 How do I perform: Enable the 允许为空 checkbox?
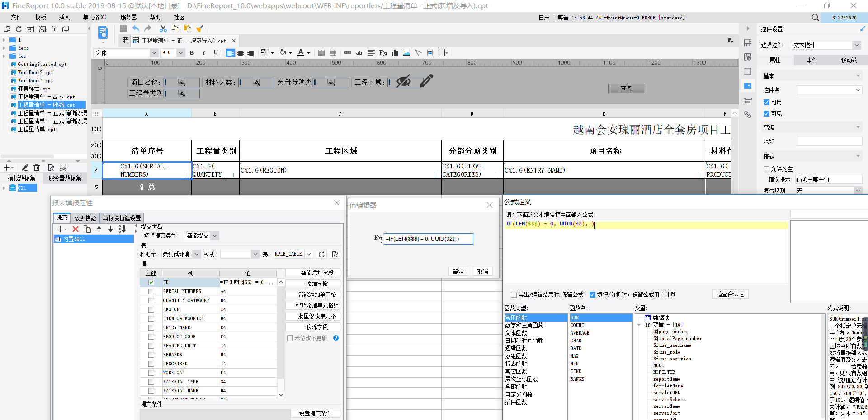[766, 169]
